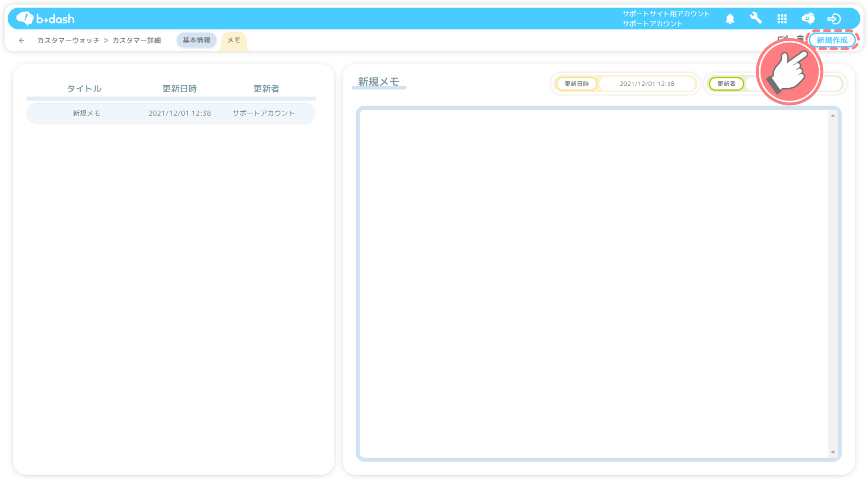Click the カスタマー詳細 breadcrumb
The width and height of the screenshot is (868, 488).
[x=136, y=40]
